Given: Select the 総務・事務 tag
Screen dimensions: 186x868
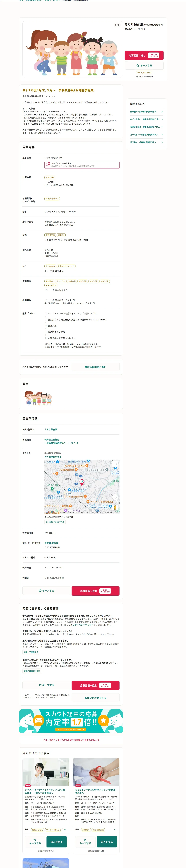Looking at the screenshot, I should click(x=50, y=177).
